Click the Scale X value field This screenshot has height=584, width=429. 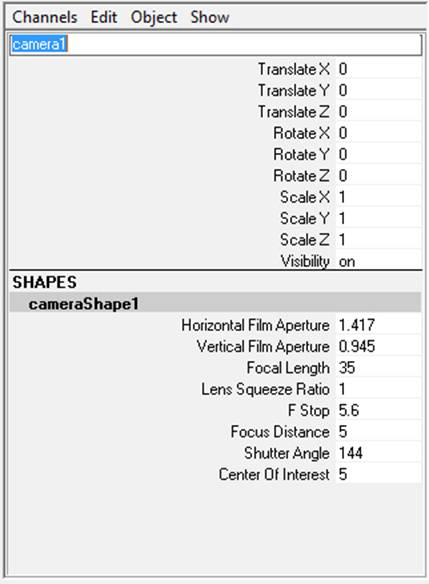point(379,197)
